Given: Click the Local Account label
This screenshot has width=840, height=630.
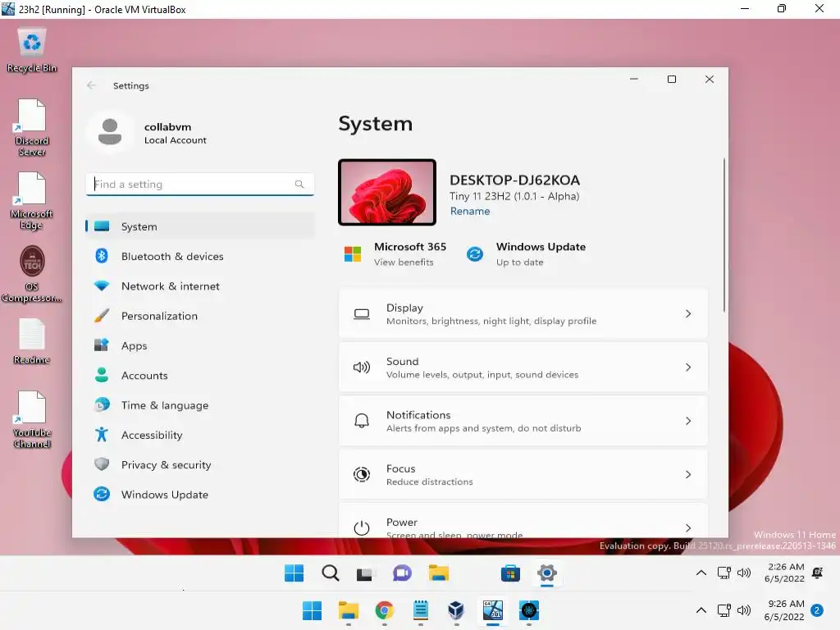Looking at the screenshot, I should click(176, 140).
